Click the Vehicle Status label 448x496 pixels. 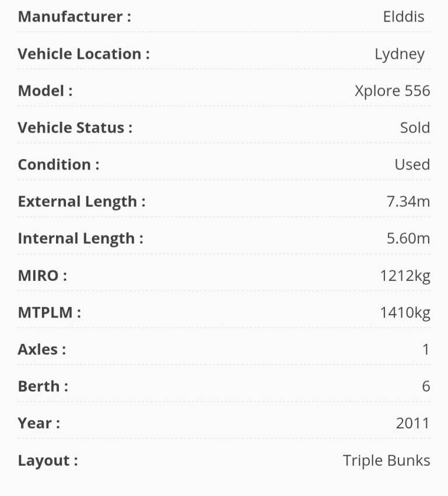click(x=75, y=128)
